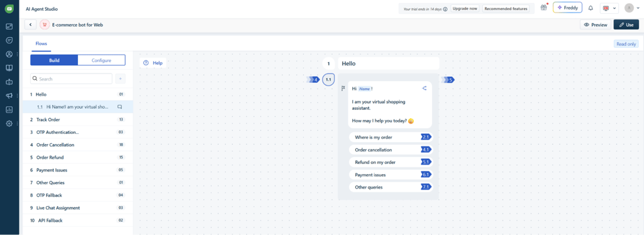Open the settings gear icon in sidebar
The height and width of the screenshot is (235, 644).
(9, 123)
